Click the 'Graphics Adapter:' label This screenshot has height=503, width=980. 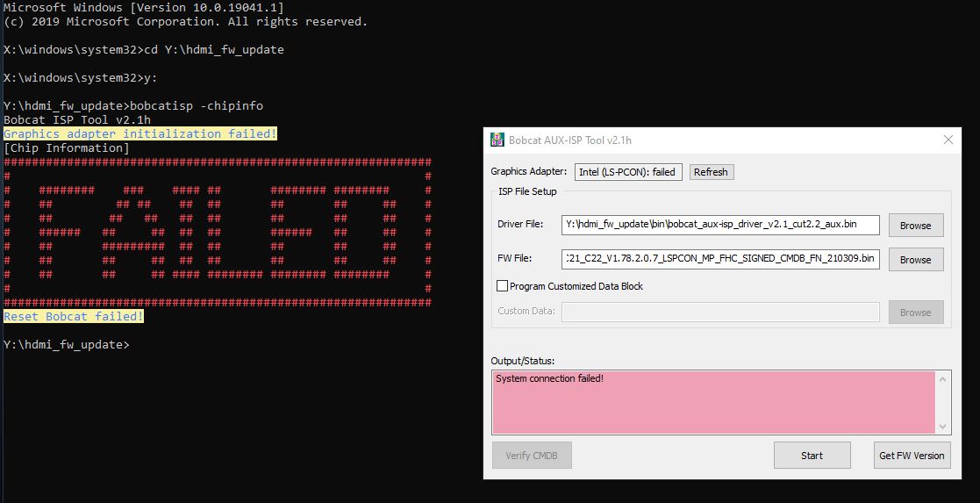pos(529,171)
